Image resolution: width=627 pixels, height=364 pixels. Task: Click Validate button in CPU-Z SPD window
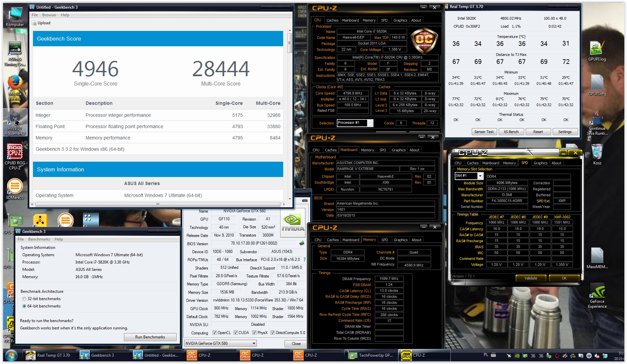(531, 278)
